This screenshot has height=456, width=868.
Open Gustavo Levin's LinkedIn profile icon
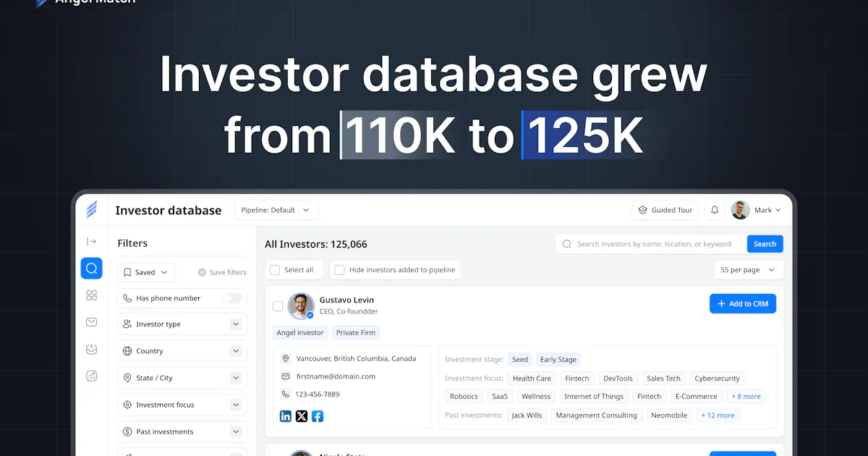(x=286, y=416)
